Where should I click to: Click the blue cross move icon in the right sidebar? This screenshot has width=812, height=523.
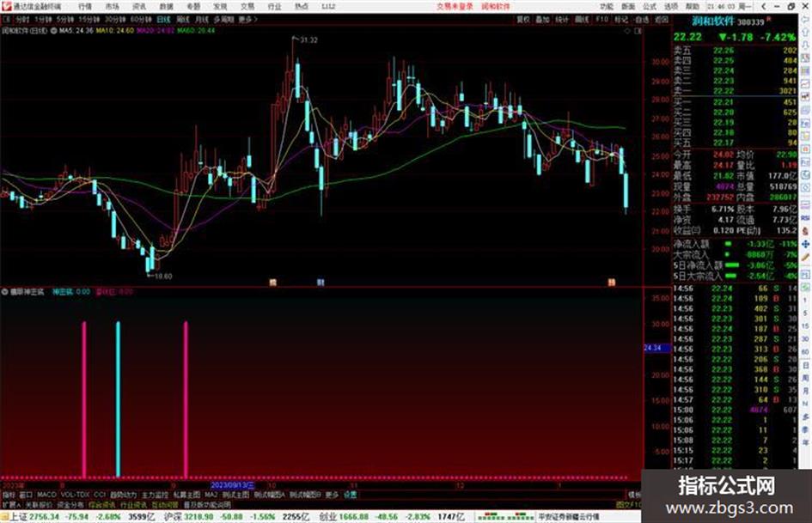pyautogui.click(x=805, y=244)
